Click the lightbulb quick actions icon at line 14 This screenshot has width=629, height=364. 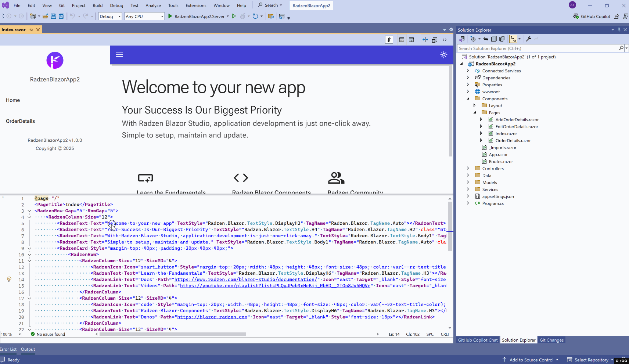click(x=9, y=280)
